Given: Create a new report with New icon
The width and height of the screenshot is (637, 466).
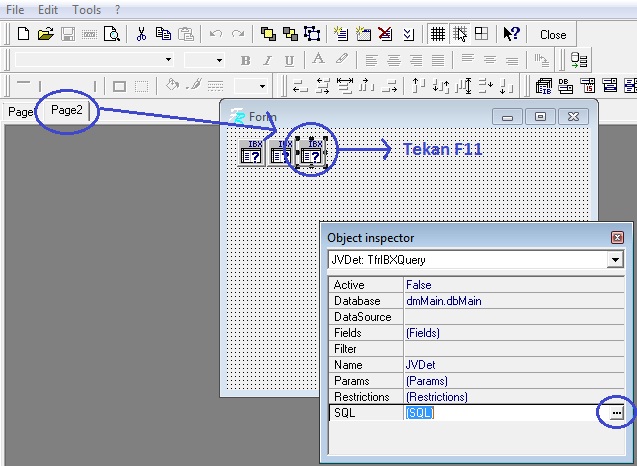Looking at the screenshot, I should (23, 34).
